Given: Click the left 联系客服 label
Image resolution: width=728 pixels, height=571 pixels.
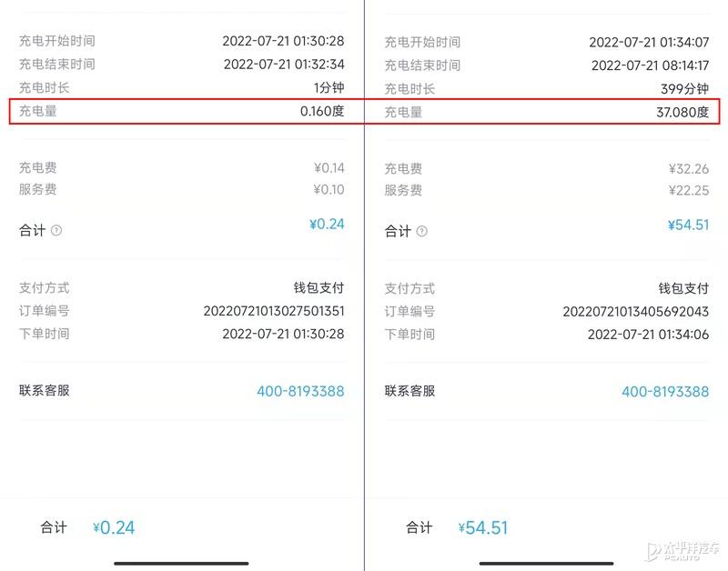Looking at the screenshot, I should [x=45, y=391].
